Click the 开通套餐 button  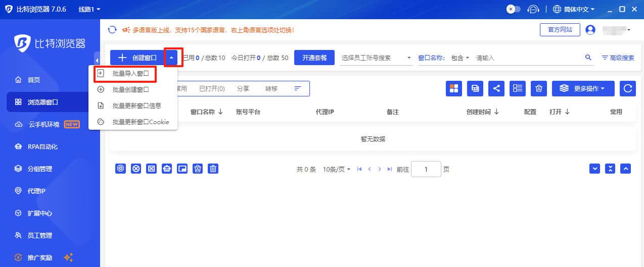[x=314, y=58]
